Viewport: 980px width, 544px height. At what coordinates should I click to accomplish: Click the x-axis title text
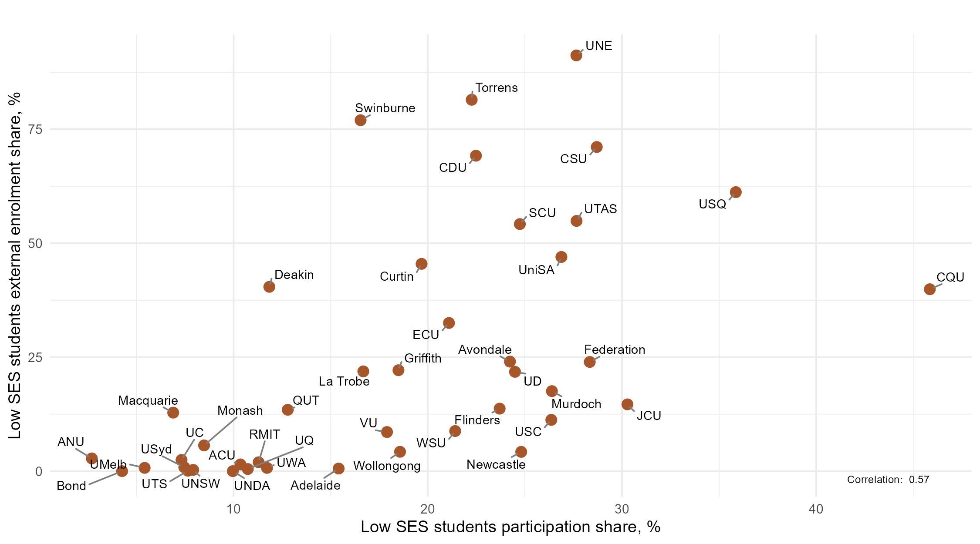tap(510, 527)
